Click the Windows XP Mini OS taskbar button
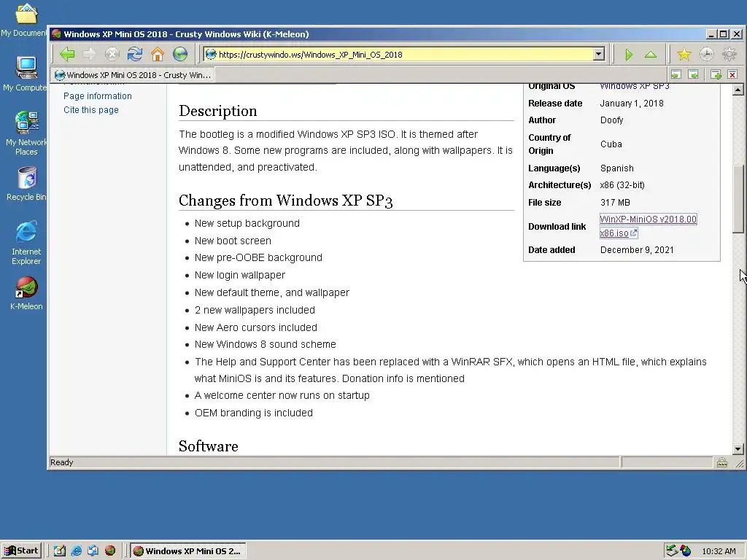This screenshot has height=560, width=747. point(188,551)
